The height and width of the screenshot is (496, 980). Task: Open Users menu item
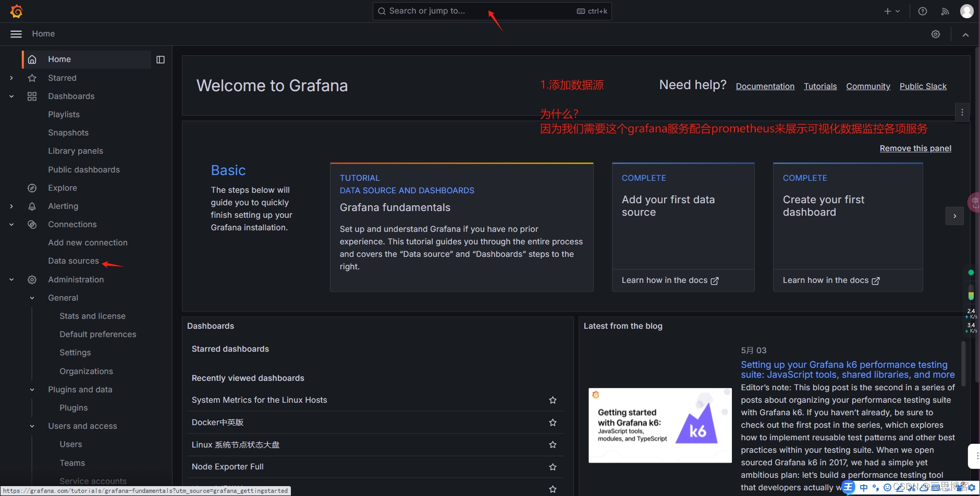coord(71,444)
